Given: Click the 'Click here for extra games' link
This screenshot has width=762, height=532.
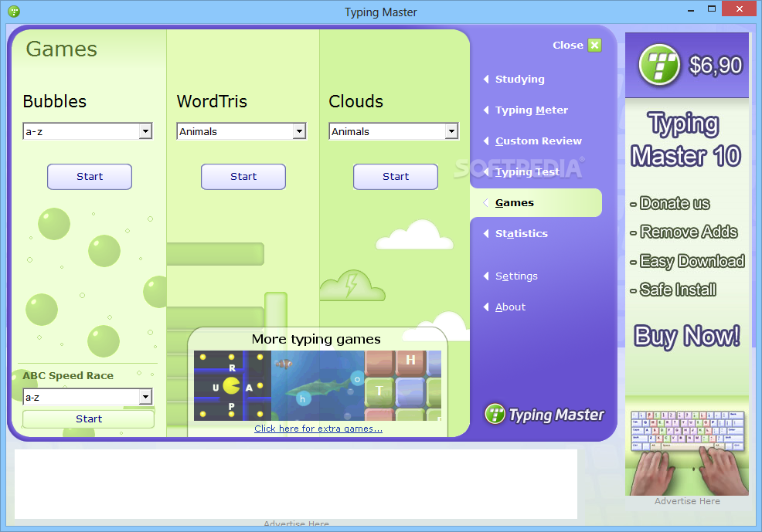Looking at the screenshot, I should [x=318, y=429].
